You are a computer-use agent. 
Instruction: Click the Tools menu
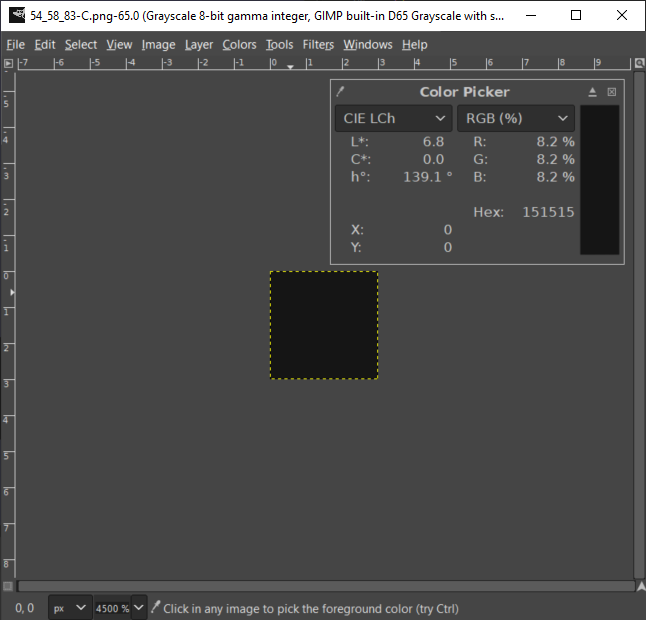click(x=279, y=44)
